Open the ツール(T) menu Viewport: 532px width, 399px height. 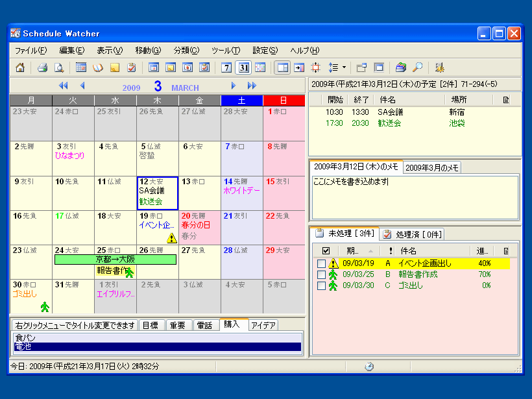coord(226,51)
